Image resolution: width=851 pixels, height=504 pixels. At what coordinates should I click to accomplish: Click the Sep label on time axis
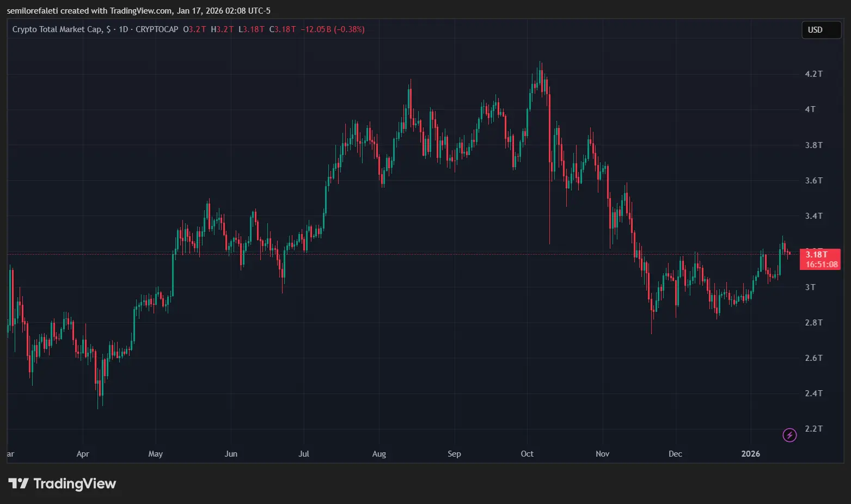point(454,454)
